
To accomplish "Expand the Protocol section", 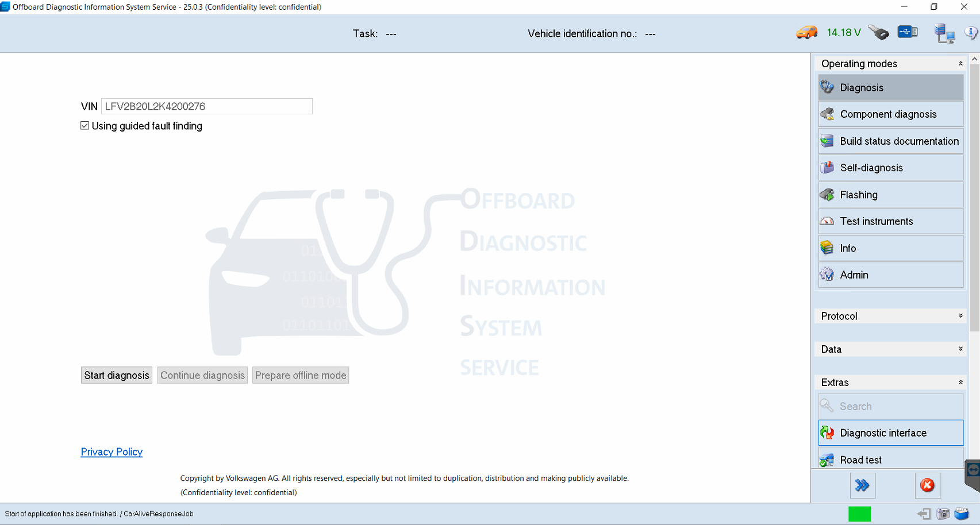I will pos(960,316).
